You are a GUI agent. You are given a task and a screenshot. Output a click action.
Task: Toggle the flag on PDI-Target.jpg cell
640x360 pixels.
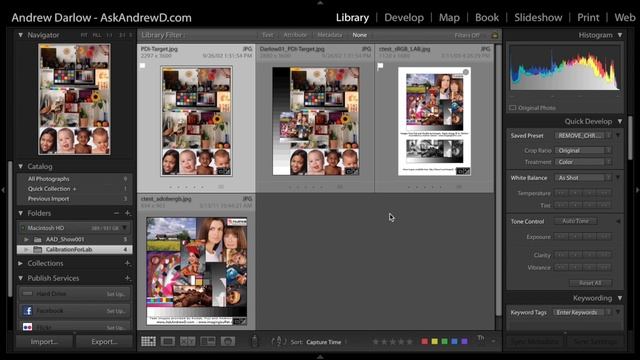point(142,65)
